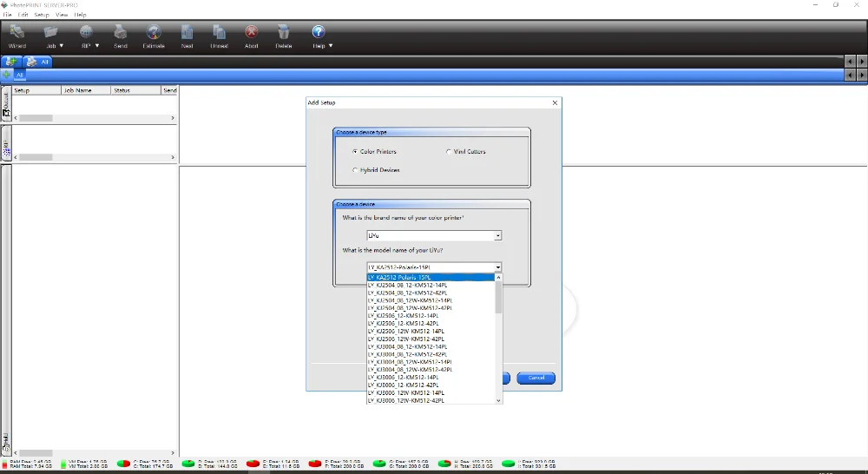Open the Help menu in menu bar
The height and width of the screenshot is (474, 868).
pos(80,15)
